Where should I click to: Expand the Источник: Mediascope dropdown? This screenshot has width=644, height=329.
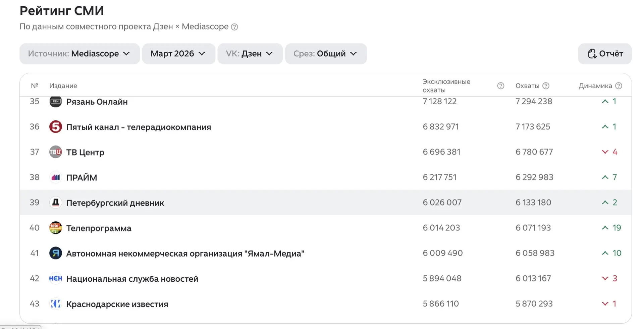click(x=79, y=54)
